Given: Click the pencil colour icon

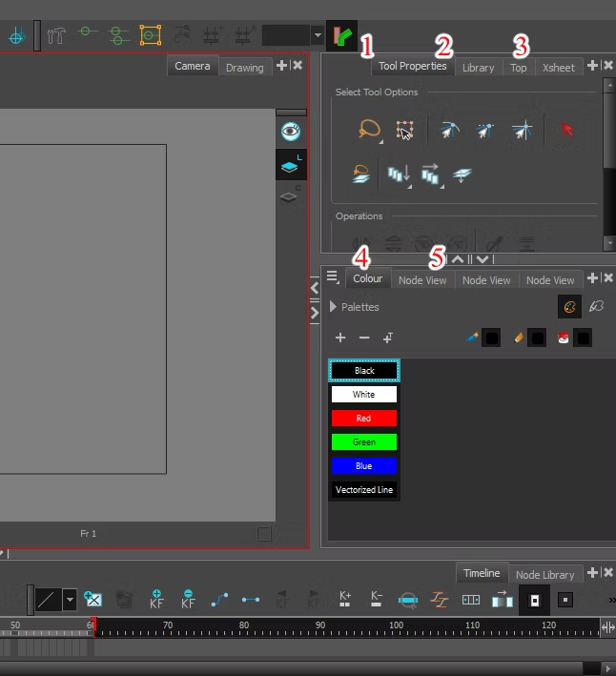Looking at the screenshot, I should tap(519, 338).
